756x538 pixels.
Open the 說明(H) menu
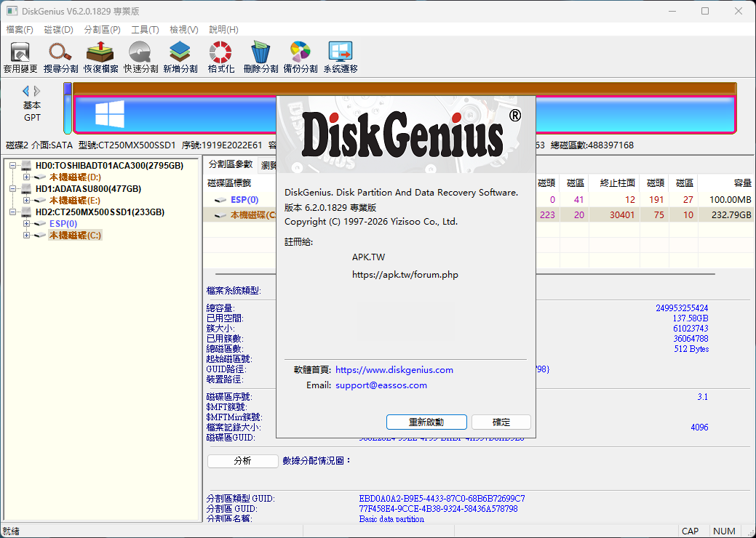[223, 30]
